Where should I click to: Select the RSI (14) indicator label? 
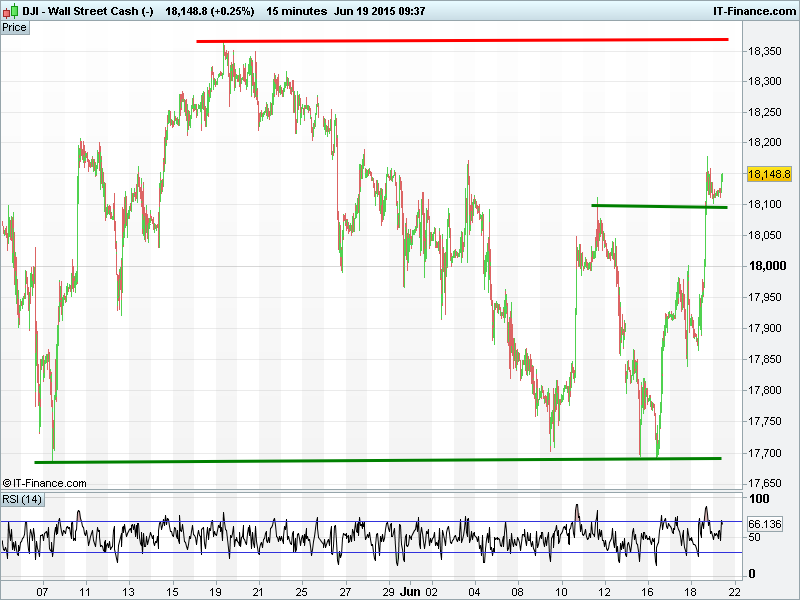[x=22, y=499]
